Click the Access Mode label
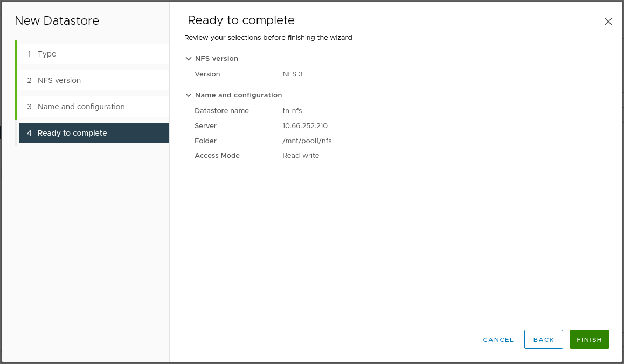 (217, 156)
